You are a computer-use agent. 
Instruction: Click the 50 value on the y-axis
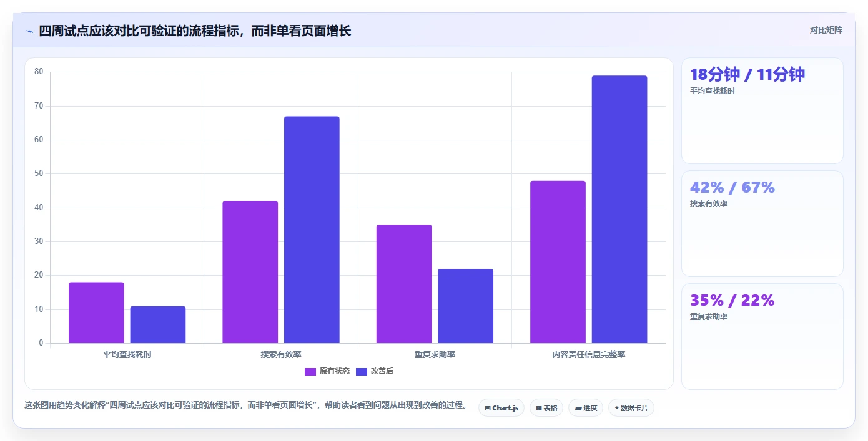(x=39, y=173)
